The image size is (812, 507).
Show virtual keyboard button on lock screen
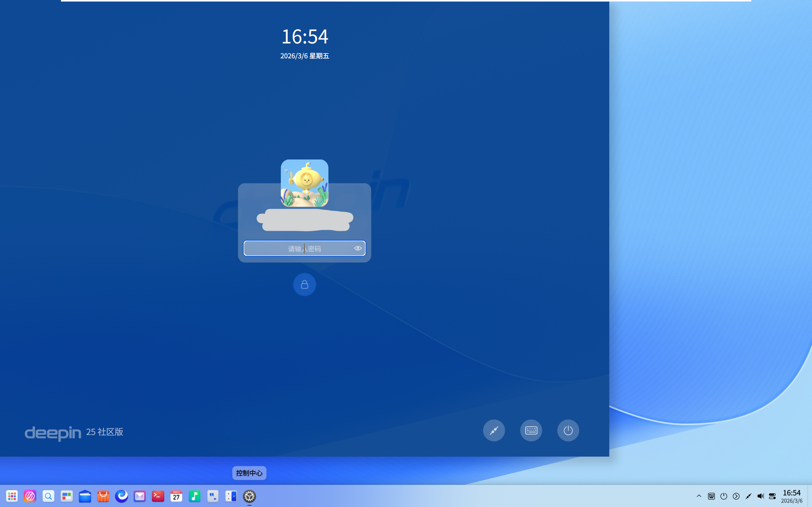point(531,430)
